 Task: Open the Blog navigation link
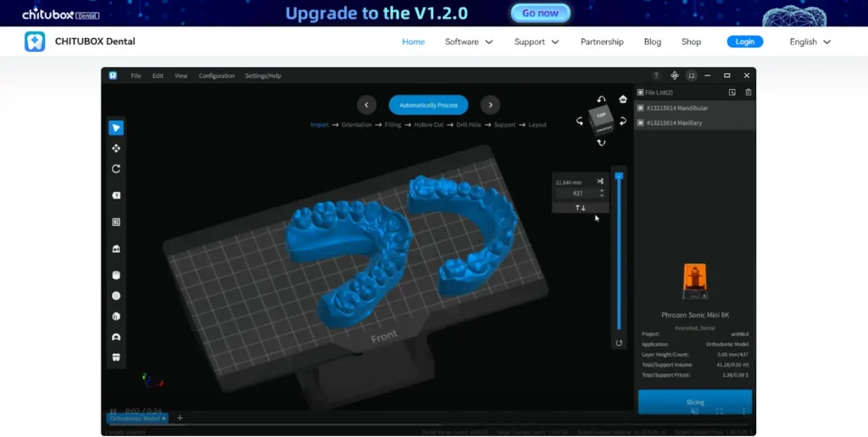click(x=652, y=42)
